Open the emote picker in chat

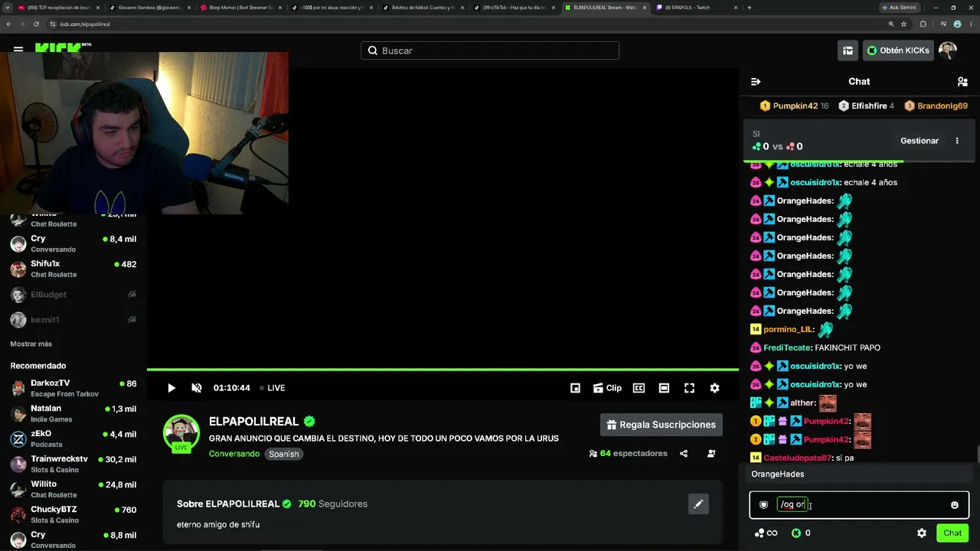click(x=955, y=505)
